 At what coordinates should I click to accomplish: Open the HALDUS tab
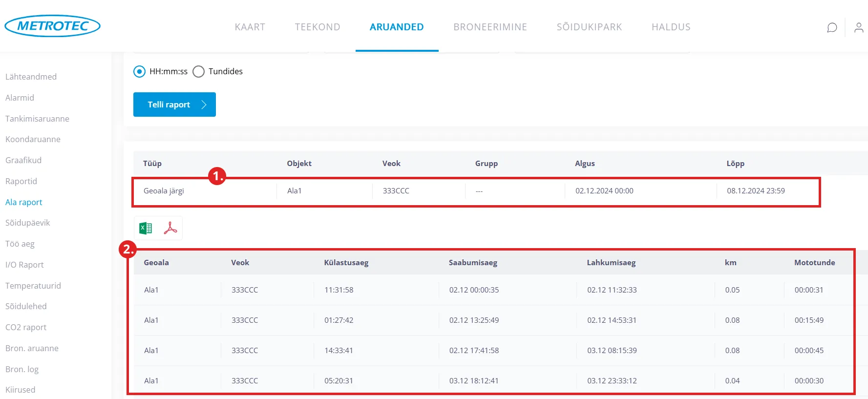(671, 27)
